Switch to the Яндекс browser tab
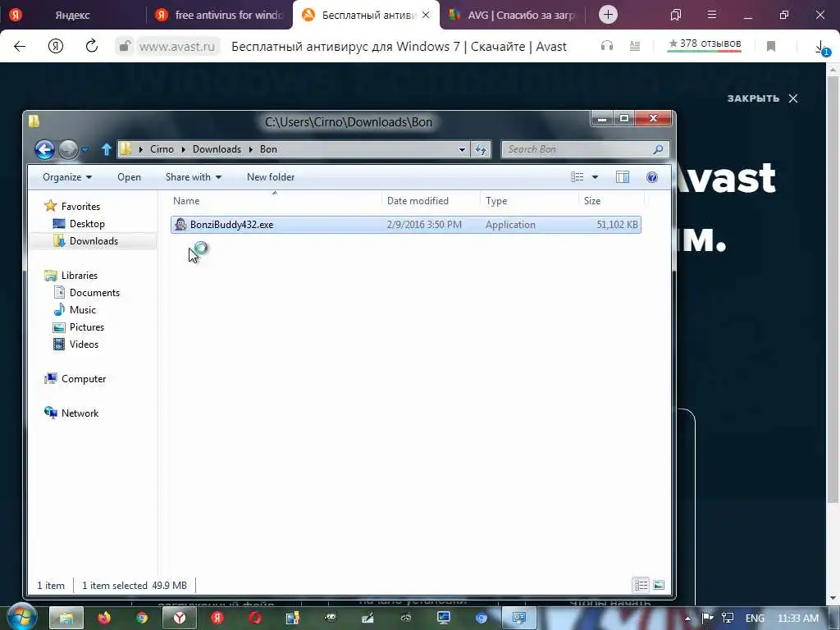This screenshot has width=840, height=630. tap(72, 15)
